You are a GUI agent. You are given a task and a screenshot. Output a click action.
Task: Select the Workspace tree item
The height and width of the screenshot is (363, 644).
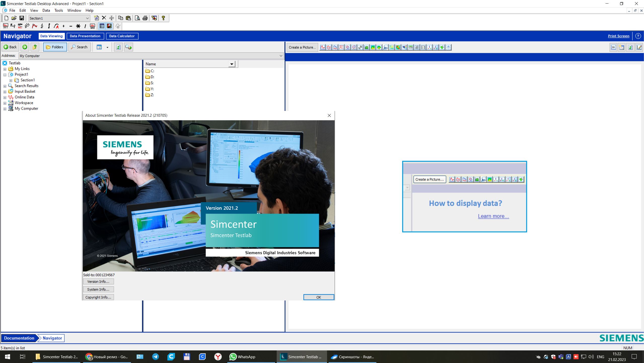tap(24, 103)
